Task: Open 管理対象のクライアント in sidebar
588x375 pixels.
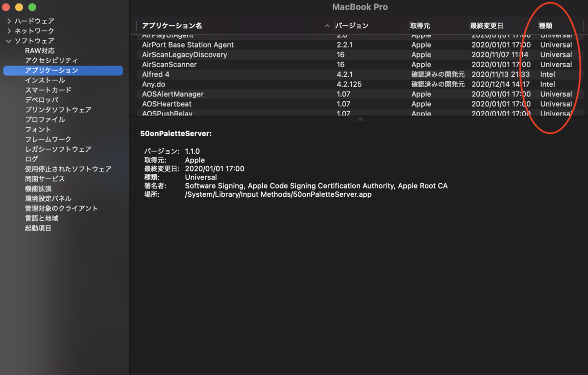Action: click(61, 208)
